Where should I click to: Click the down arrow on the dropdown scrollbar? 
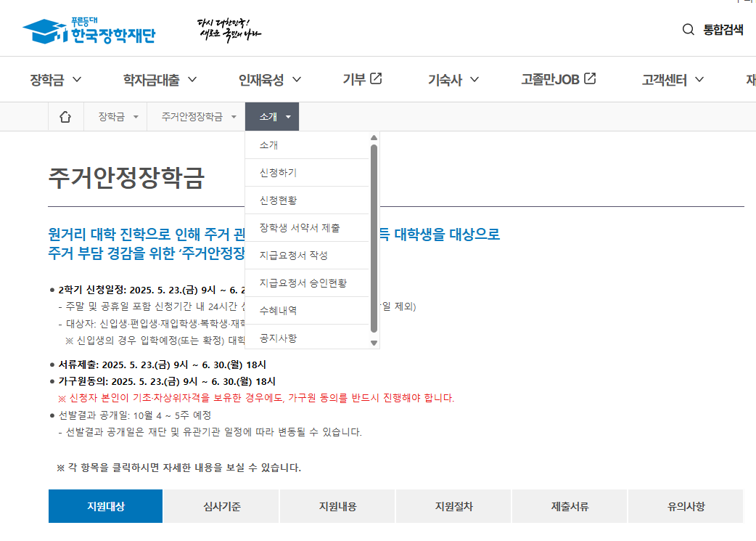click(374, 343)
